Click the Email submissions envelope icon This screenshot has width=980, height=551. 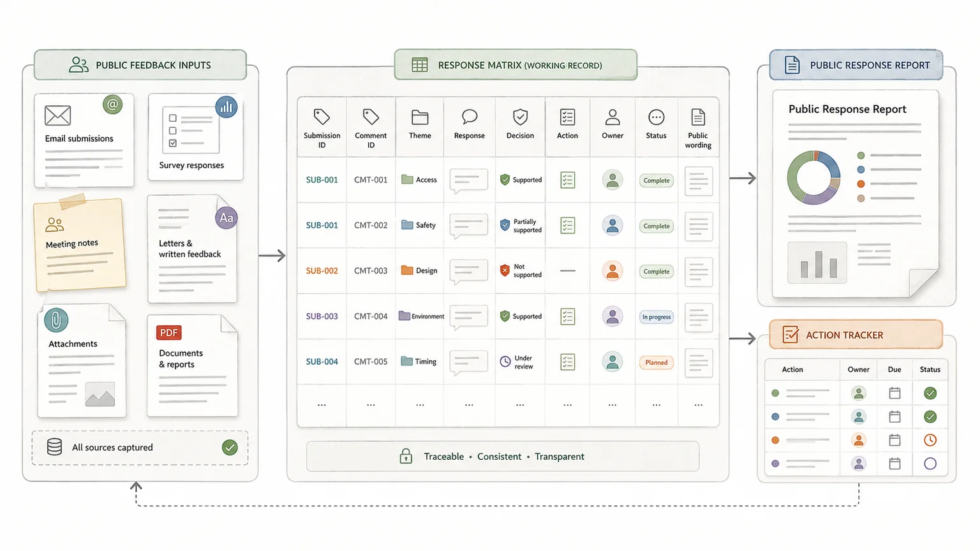(57, 115)
